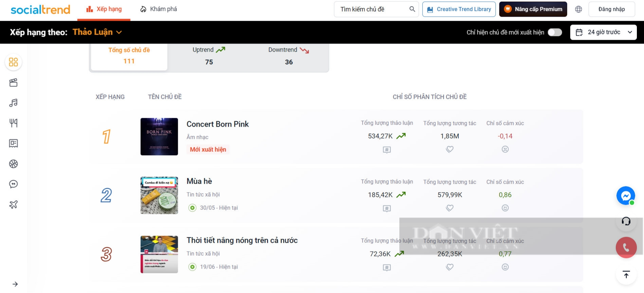The width and height of the screenshot is (644, 293).
Task: Click the 'Âm nhạc' category label
Action: click(x=197, y=137)
